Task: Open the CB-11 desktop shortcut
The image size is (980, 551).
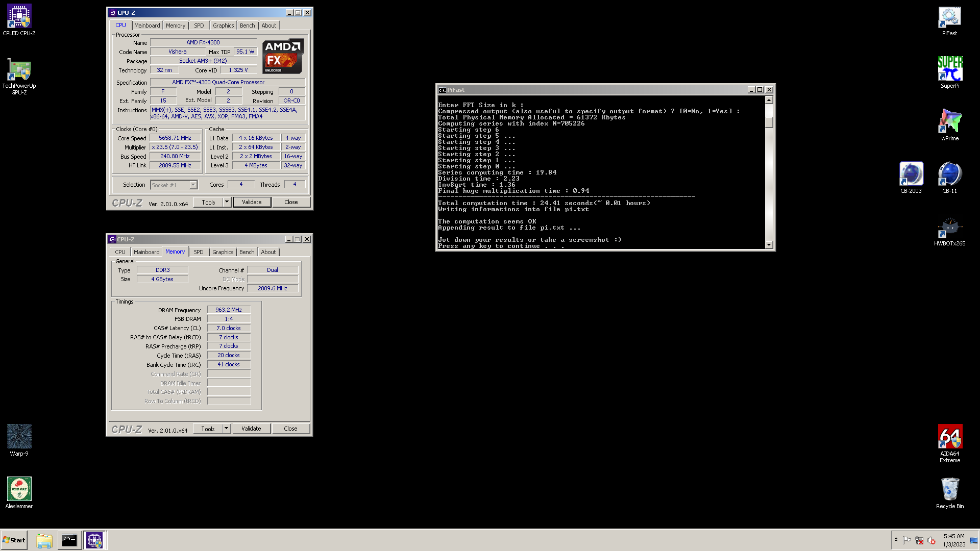Action: [949, 177]
